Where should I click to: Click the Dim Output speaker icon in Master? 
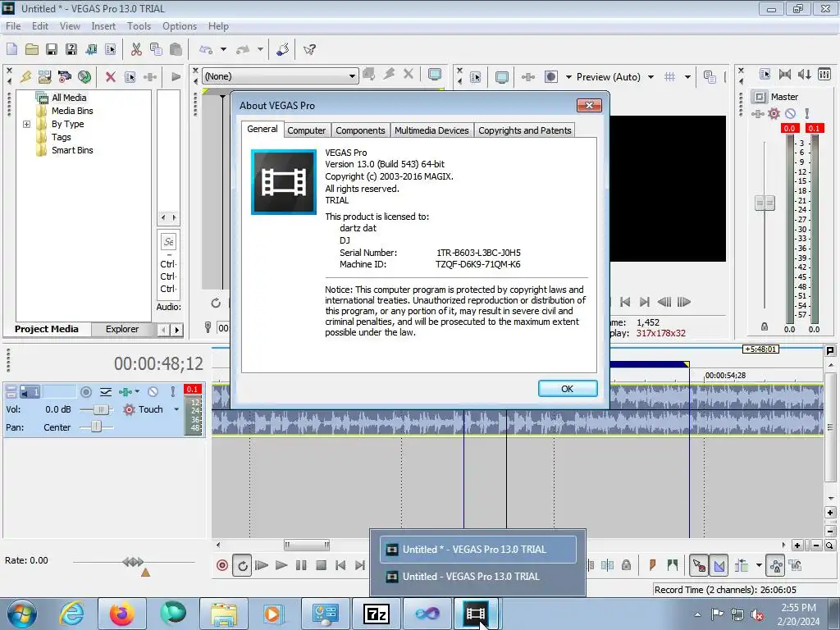(x=805, y=75)
